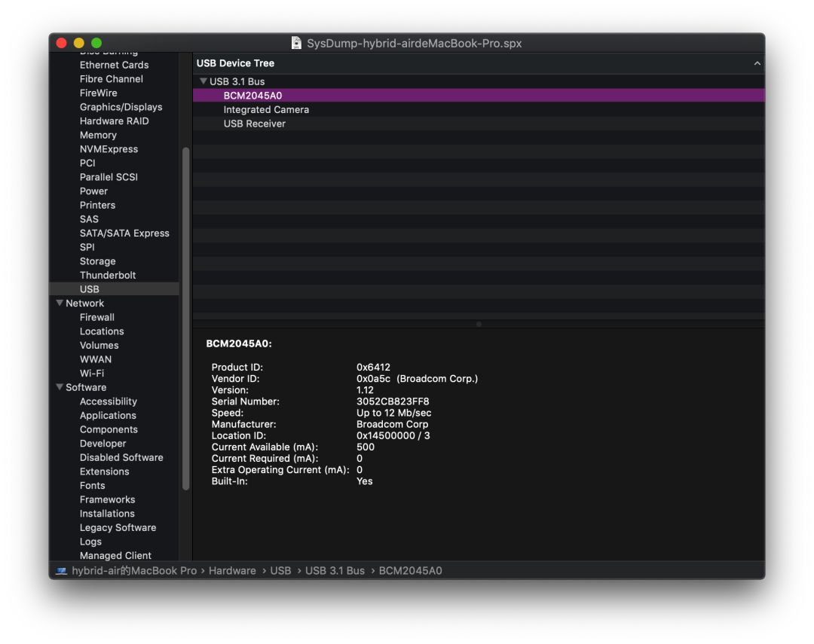The width and height of the screenshot is (814, 644).
Task: Open Installations under Software
Action: click(x=107, y=513)
